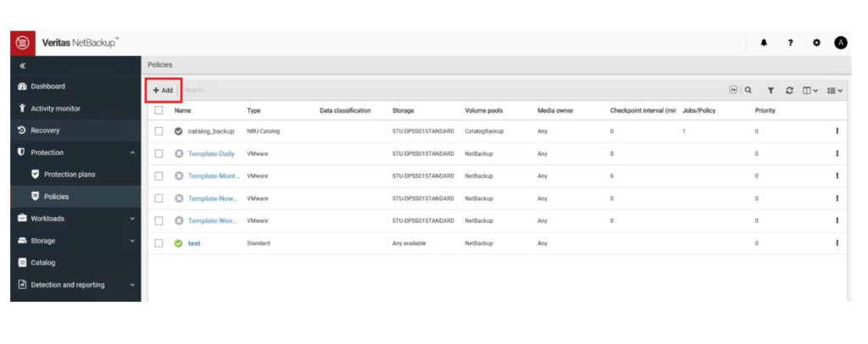Refresh the policies list
This screenshot has width=868, height=344.
[790, 91]
